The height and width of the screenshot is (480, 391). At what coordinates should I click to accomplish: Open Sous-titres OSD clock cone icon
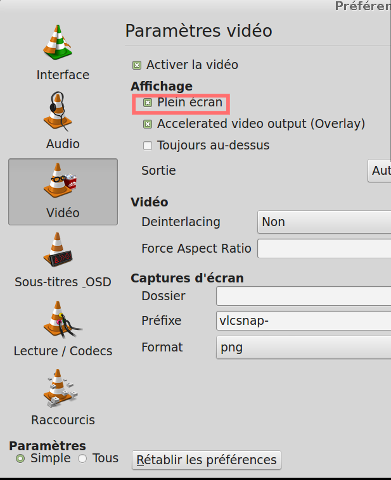(x=58, y=249)
